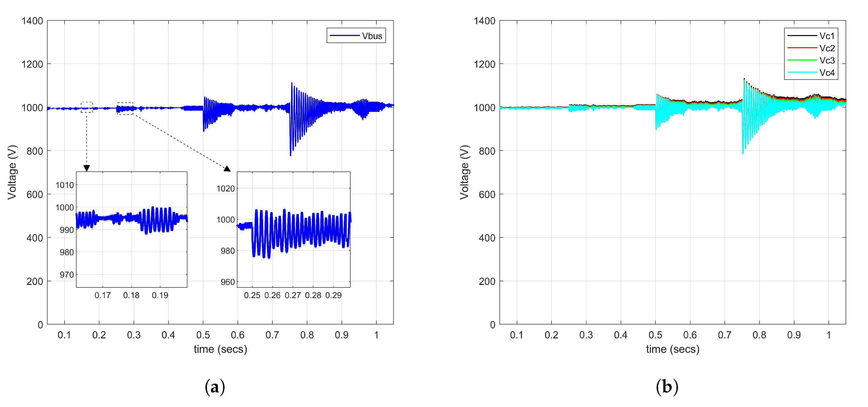Click the small dashed box near 0.17 seconds
The image size is (868, 407).
tap(87, 107)
